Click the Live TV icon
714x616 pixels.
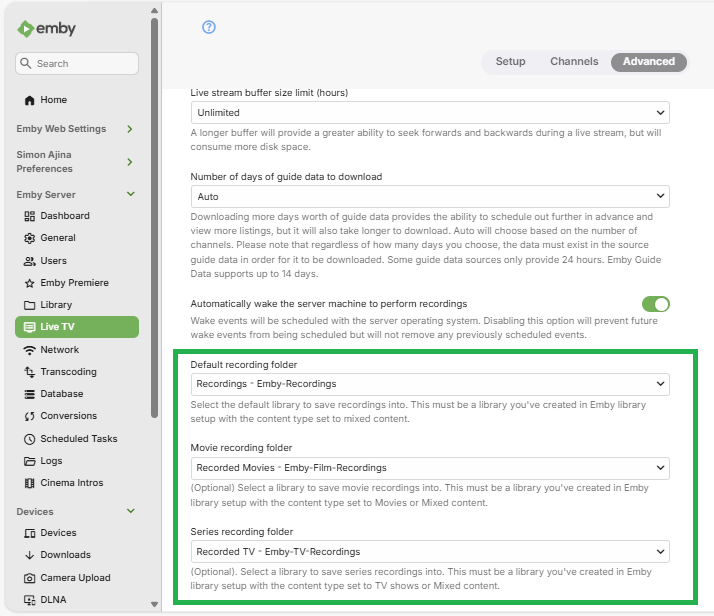[x=30, y=327]
